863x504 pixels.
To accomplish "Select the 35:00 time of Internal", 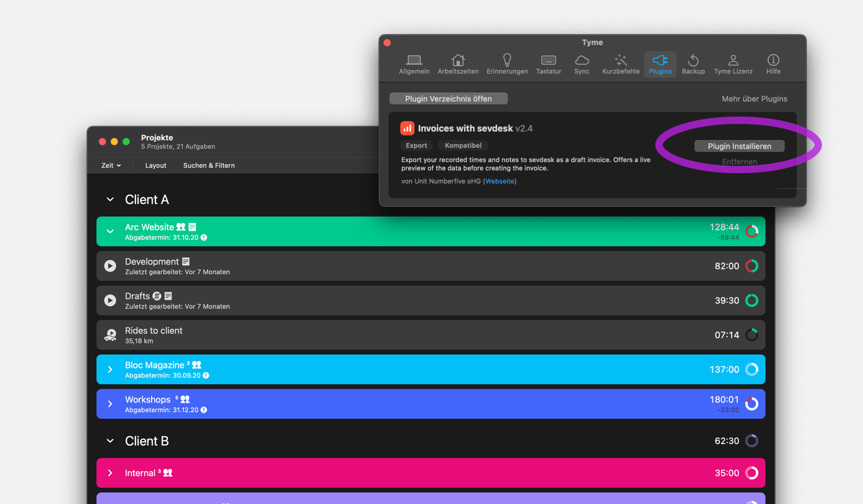I will pyautogui.click(x=727, y=473).
